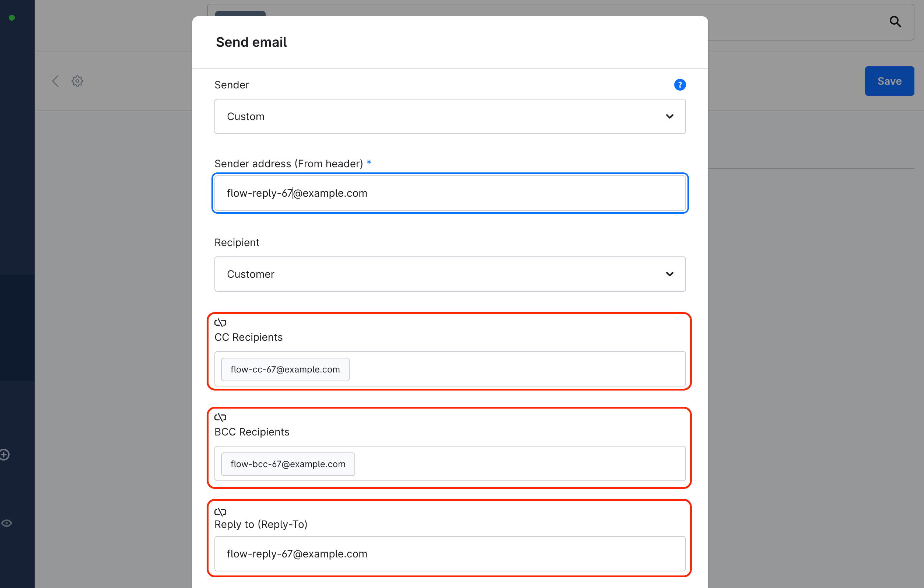Click the chevron arrow on Recipient dropdown
The image size is (924, 588).
669,274
